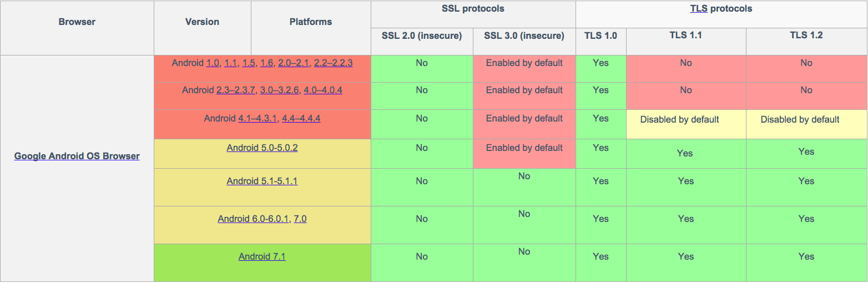Follow the Android 6.0-6.0.1 link
868x283 pixels.
pos(253,219)
